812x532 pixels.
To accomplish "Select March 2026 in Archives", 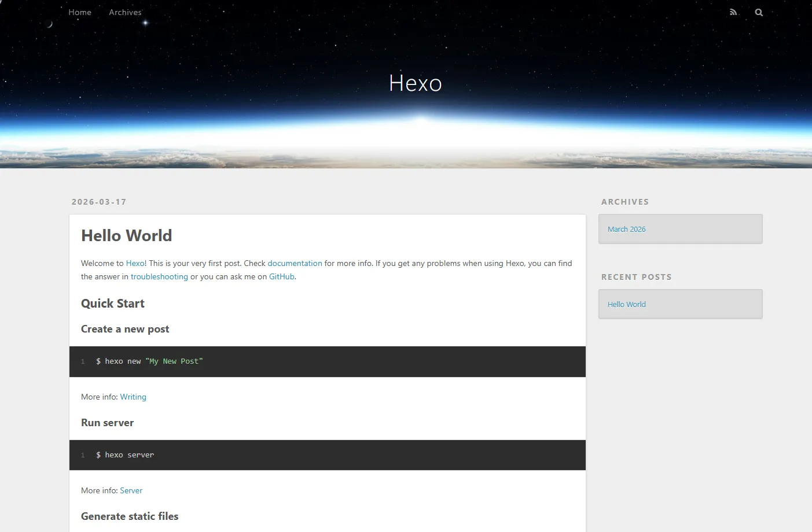I will [x=626, y=229].
